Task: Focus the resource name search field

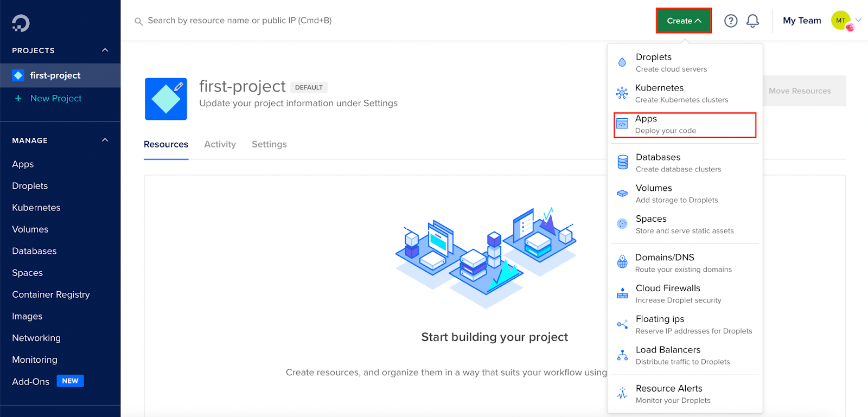Action: coord(240,21)
